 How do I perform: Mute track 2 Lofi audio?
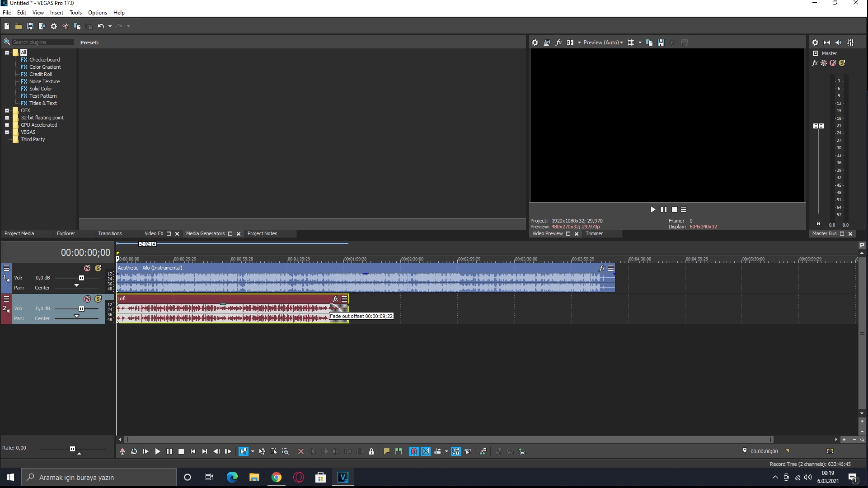87,299
